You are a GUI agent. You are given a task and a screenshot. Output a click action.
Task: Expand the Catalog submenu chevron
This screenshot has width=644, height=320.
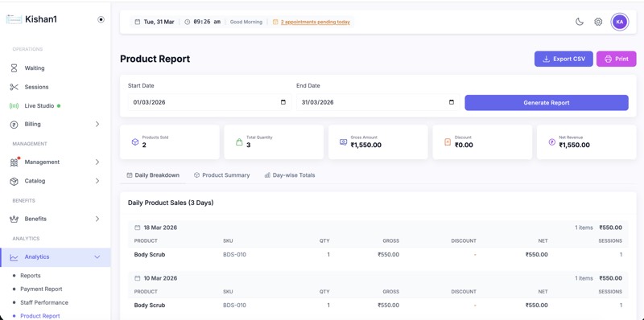(97, 181)
